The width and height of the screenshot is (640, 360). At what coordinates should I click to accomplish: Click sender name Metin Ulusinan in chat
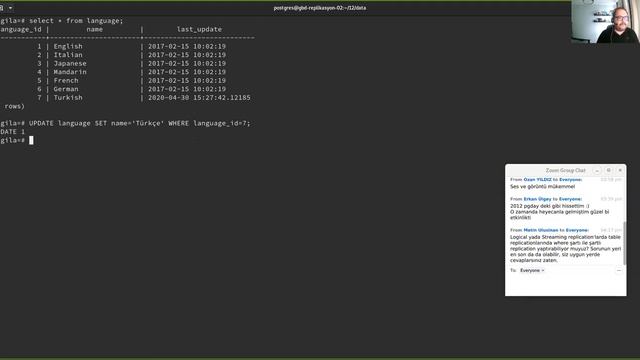(541, 230)
